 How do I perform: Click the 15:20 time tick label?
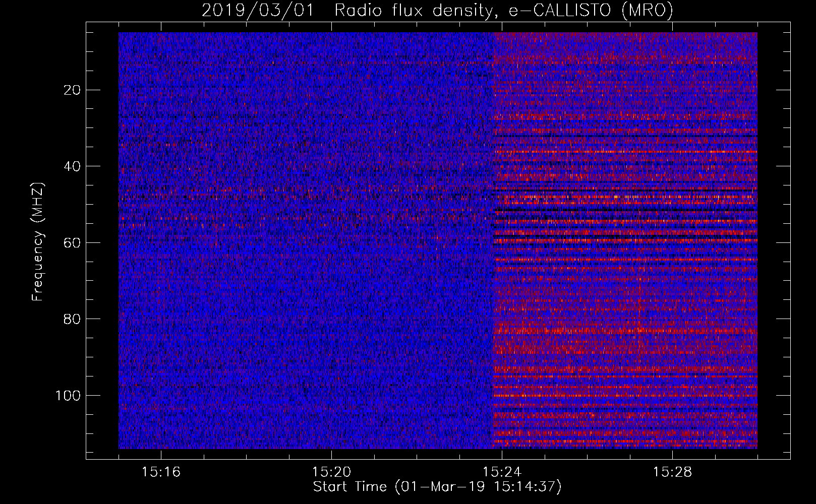pyautogui.click(x=332, y=472)
